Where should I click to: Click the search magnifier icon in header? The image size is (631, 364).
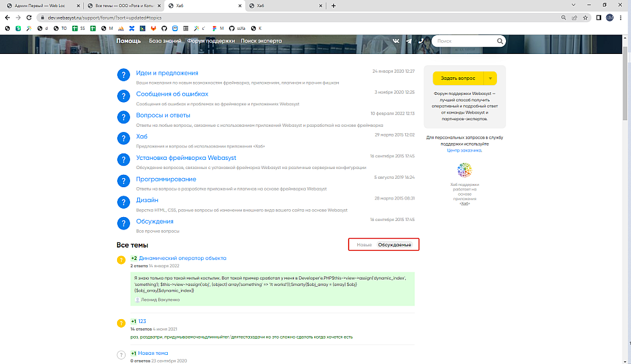pyautogui.click(x=500, y=41)
